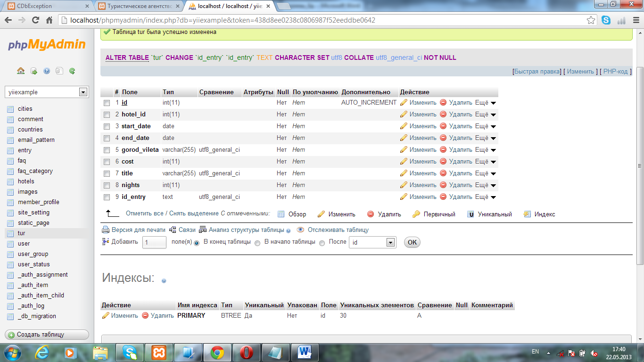Expand Ещё menu for the title row

(486, 173)
